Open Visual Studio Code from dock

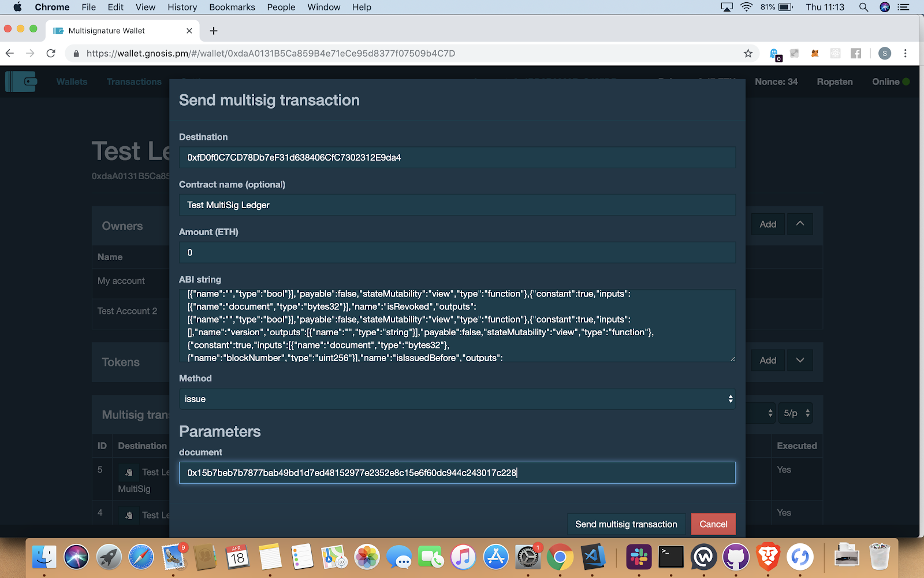(593, 557)
